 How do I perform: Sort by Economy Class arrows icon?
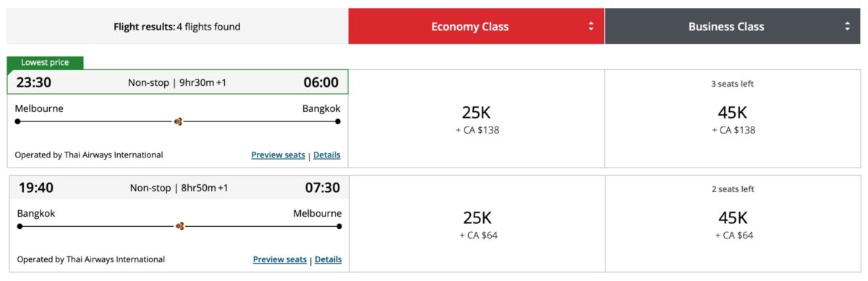point(591,27)
